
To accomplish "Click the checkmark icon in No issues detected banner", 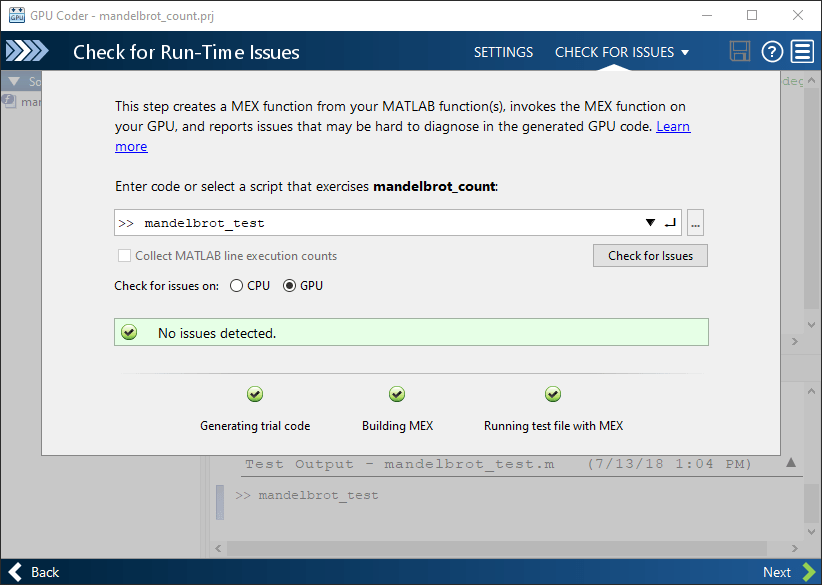I will tap(129, 330).
